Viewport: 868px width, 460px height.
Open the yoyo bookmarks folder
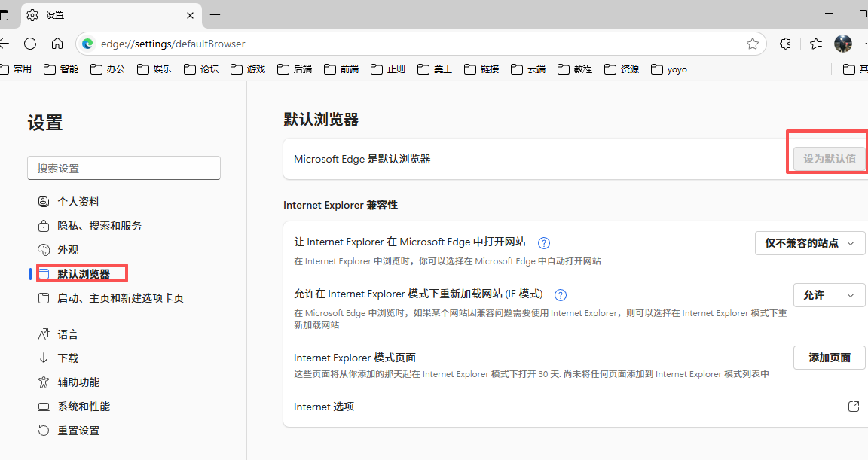pos(669,69)
